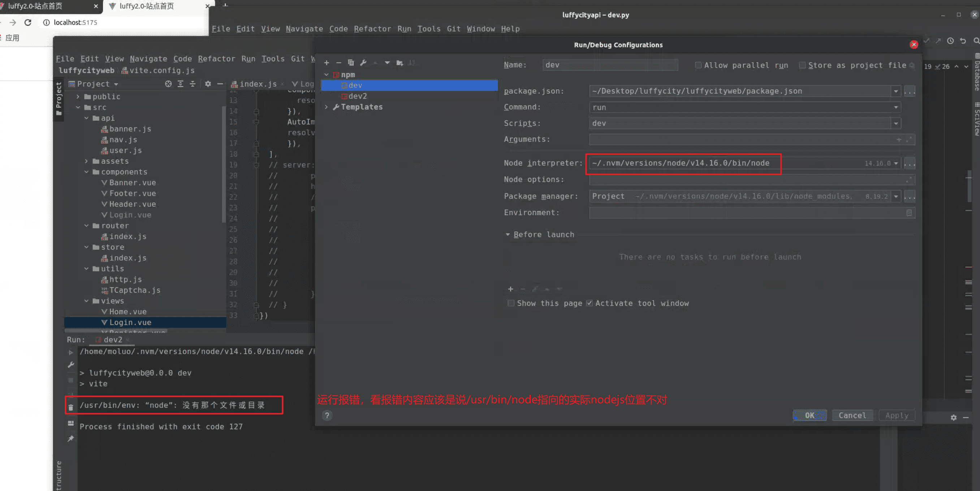Open the Command dropdown showing run
980x491 pixels.
click(x=896, y=107)
